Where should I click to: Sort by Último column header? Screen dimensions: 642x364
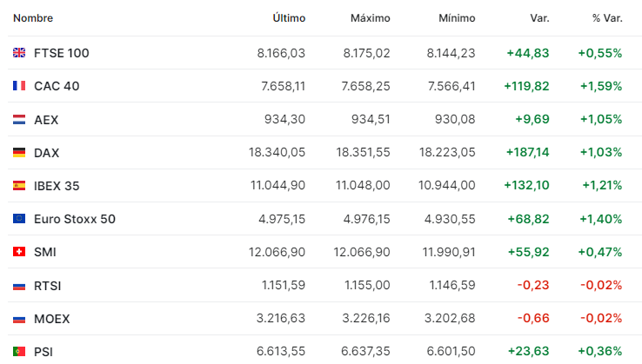pos(289,18)
